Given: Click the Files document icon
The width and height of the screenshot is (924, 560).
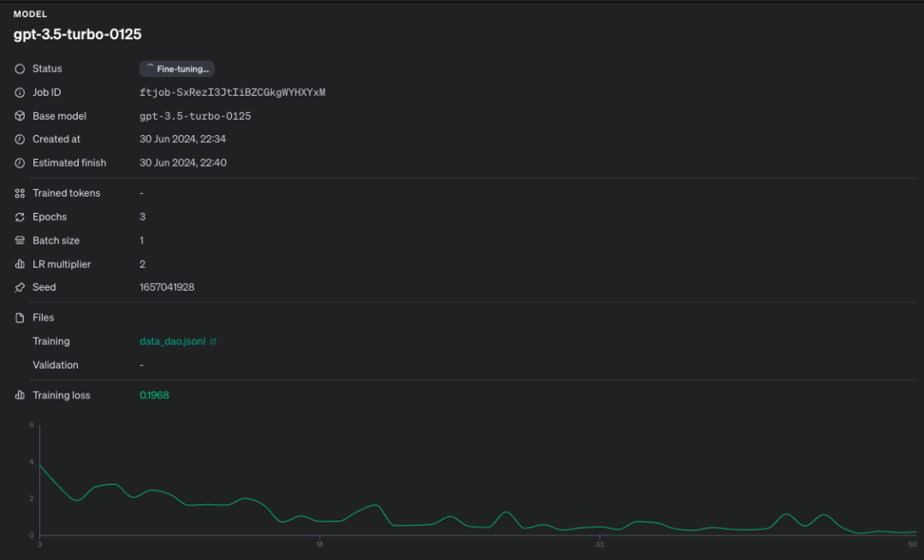Looking at the screenshot, I should (20, 317).
